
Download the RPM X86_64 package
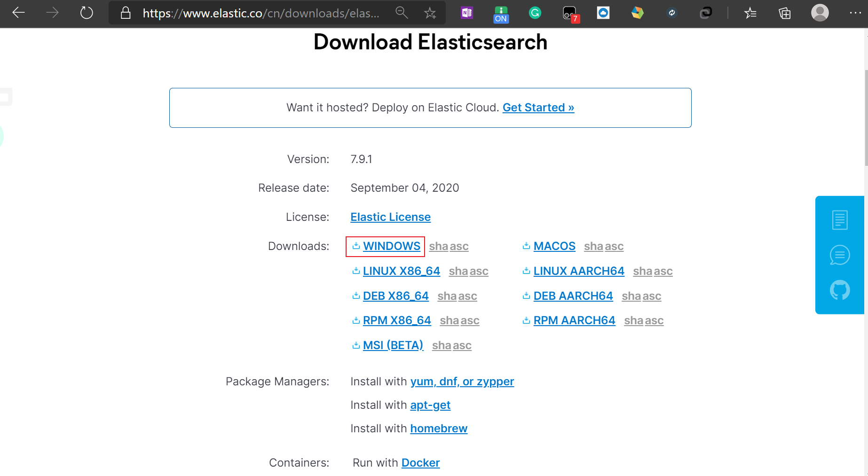(397, 320)
